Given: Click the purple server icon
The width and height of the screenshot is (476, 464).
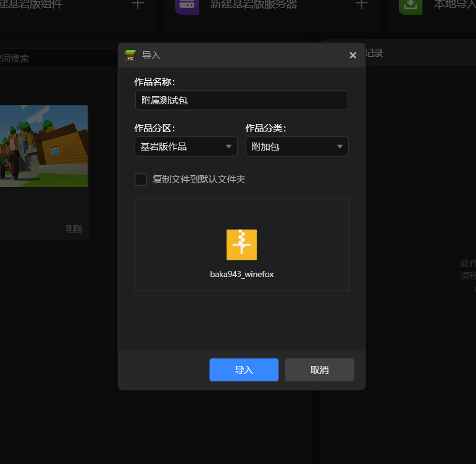Looking at the screenshot, I should 186,5.
